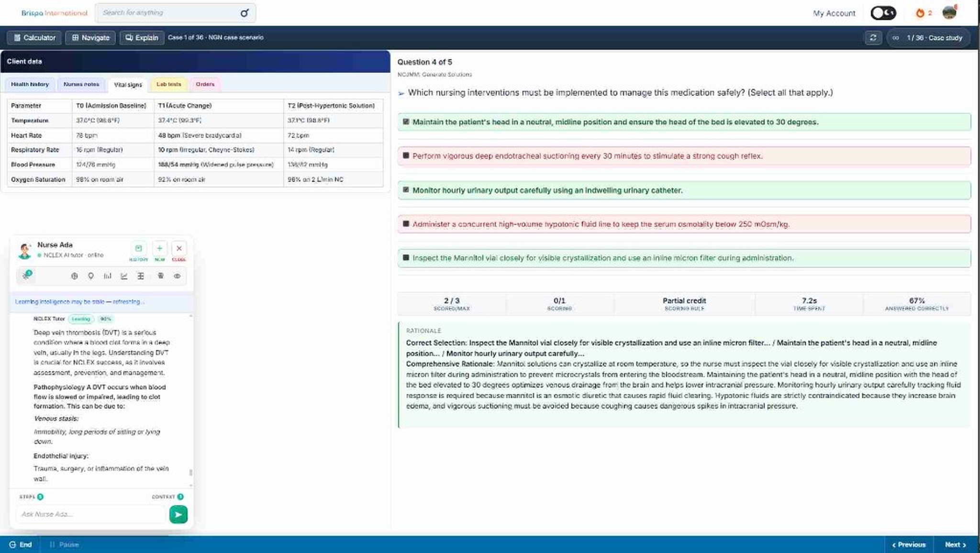Toggle the eye visibility icon in Ada toolbar
Image resolution: width=980 pixels, height=553 pixels.
177,276
